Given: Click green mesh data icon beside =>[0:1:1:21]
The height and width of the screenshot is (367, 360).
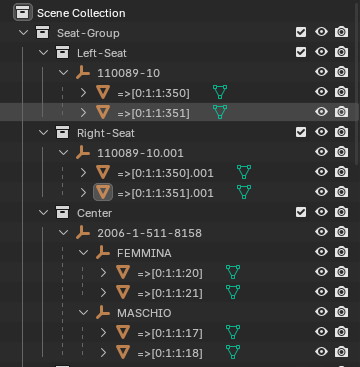Looking at the screenshot, I should coord(233,292).
